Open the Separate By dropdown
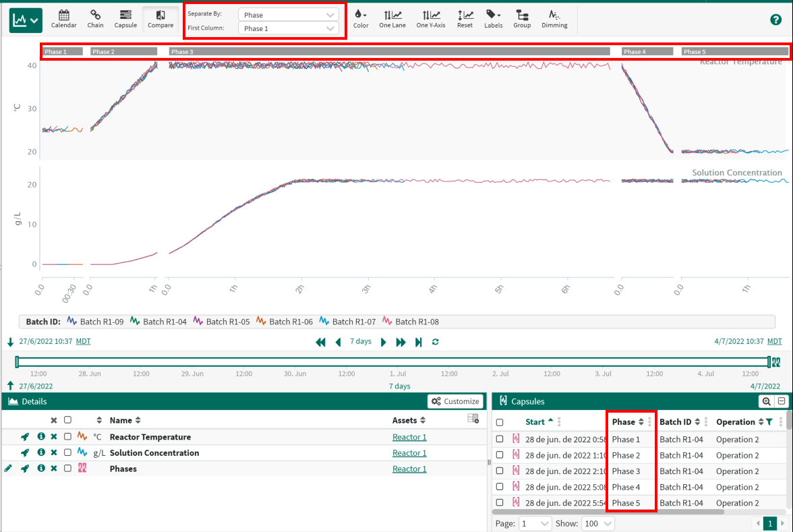 pos(289,15)
